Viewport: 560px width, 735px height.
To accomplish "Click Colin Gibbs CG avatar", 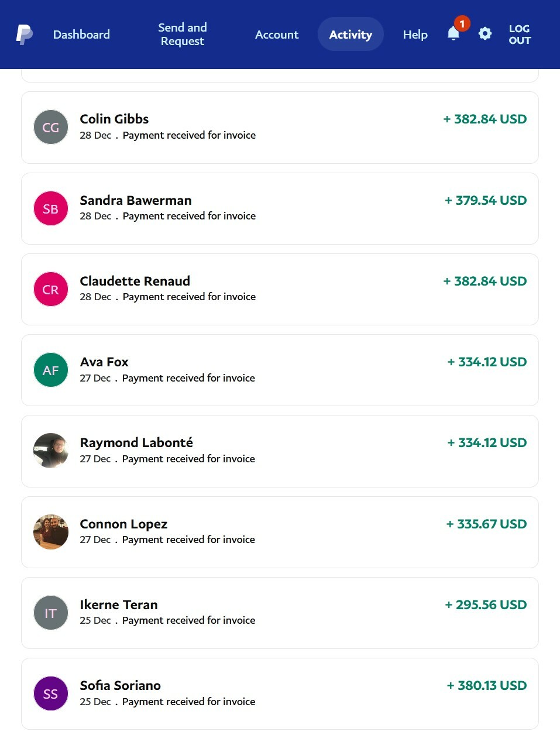I will point(51,127).
